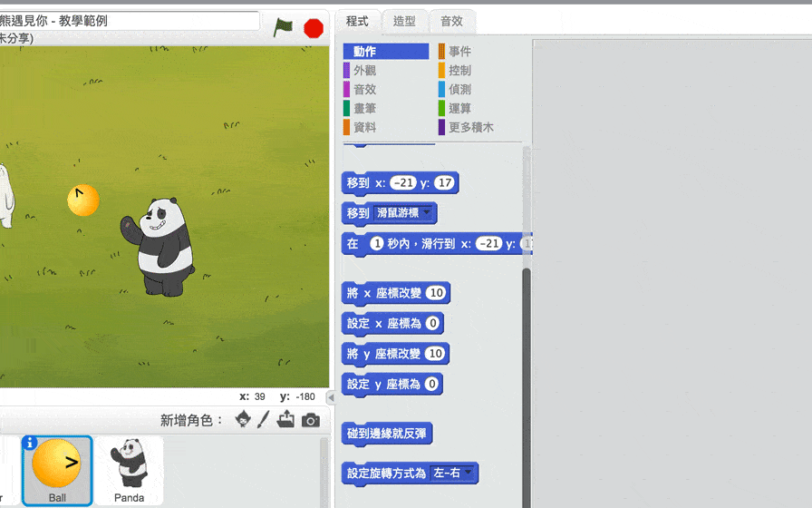Click the 新增角色 label

tap(190, 420)
